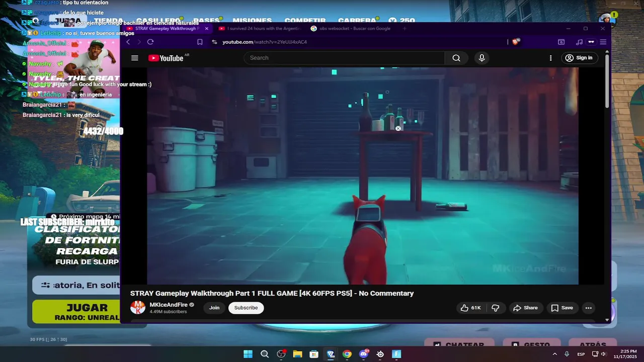Like the video with thumbs up
Viewport: 644px width, 362px height.
click(470, 308)
